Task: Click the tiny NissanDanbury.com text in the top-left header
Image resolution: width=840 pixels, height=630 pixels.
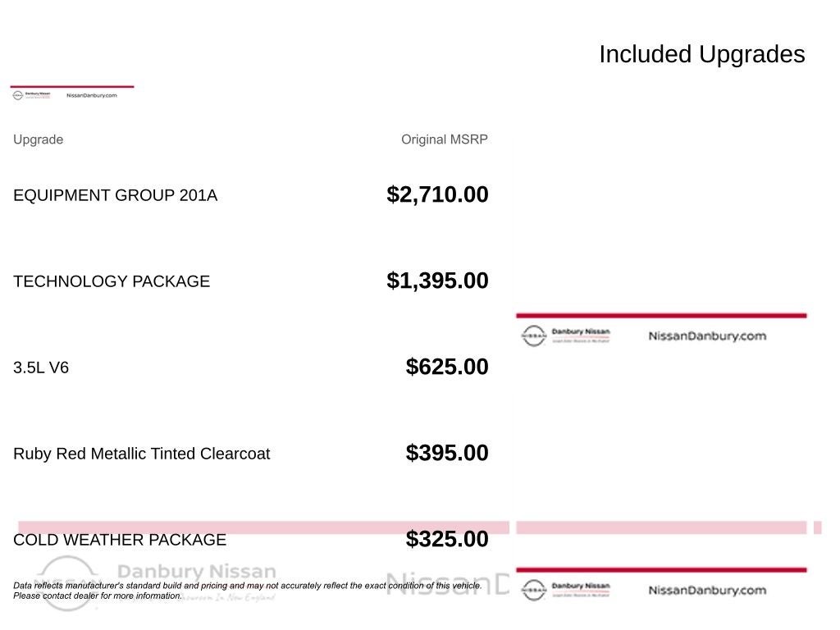Action: tap(91, 95)
